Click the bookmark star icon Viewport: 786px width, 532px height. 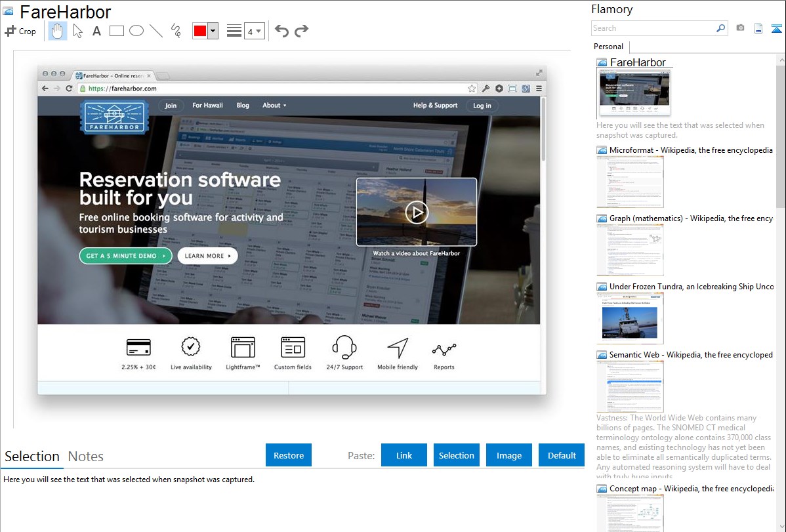click(x=472, y=89)
